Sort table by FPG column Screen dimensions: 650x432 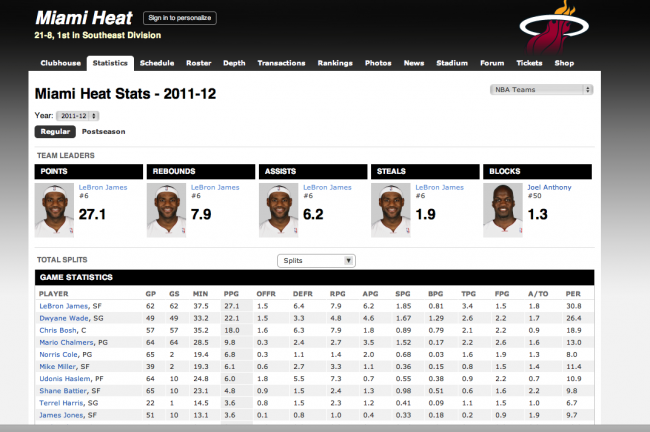pos(502,294)
